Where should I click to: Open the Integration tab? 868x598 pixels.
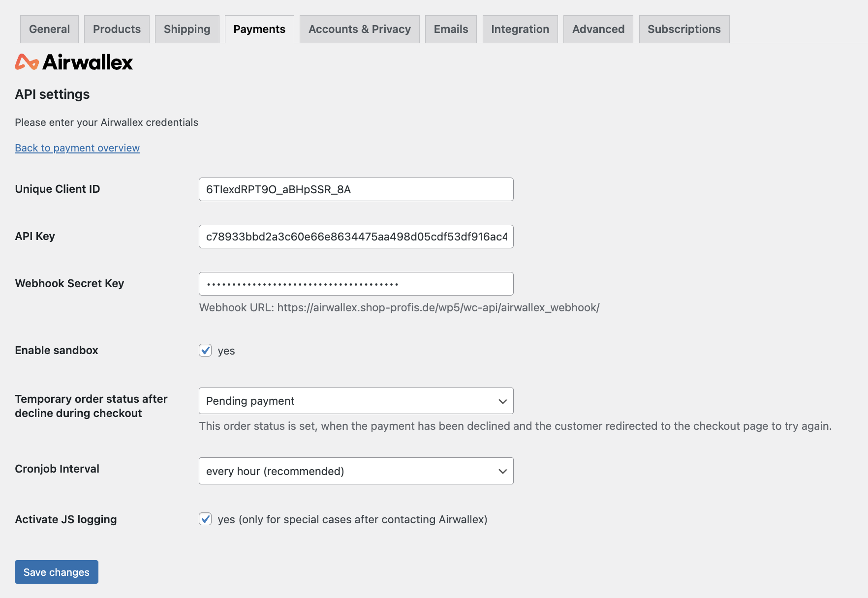click(x=520, y=29)
